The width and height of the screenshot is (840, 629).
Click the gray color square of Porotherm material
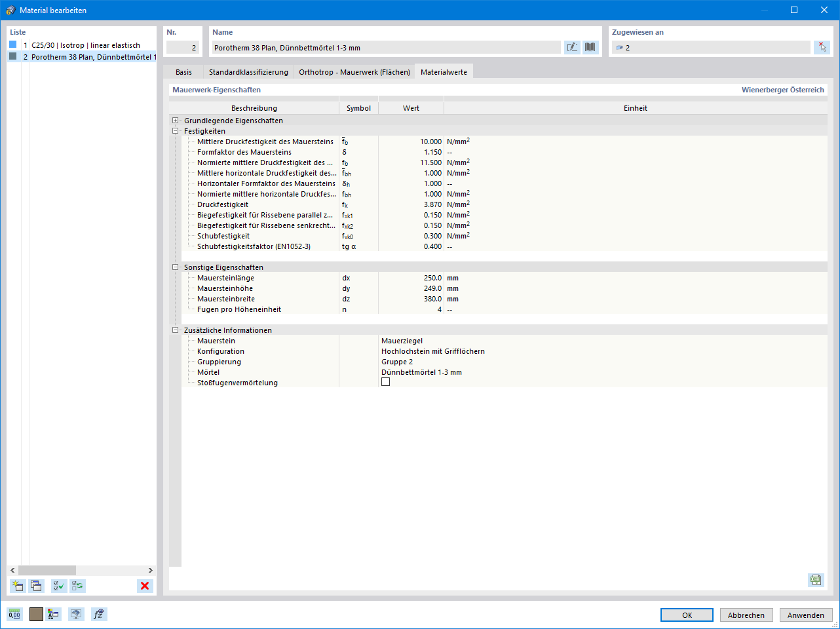(x=12, y=56)
